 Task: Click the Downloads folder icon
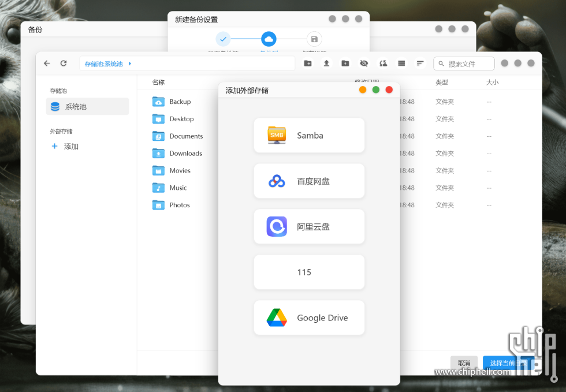tap(158, 154)
